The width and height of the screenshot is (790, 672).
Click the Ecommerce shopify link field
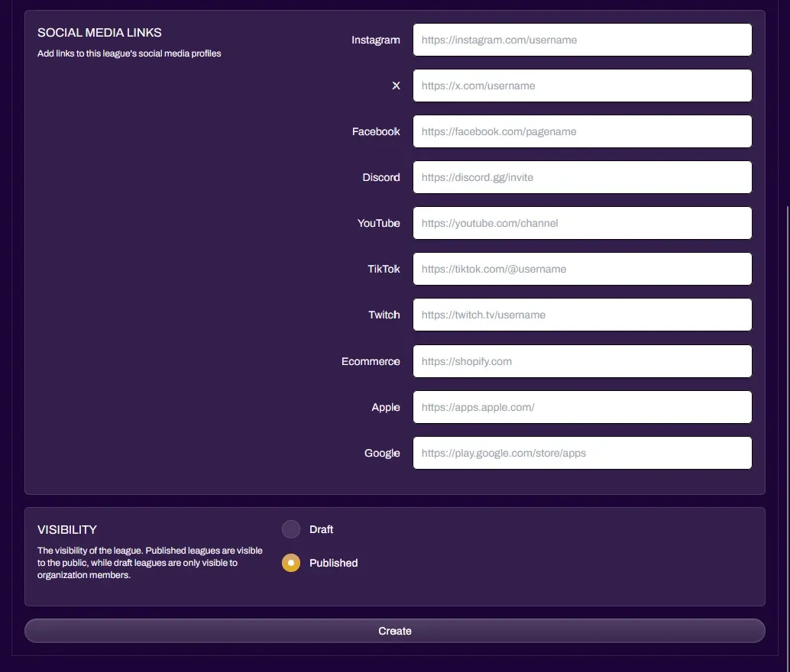click(582, 361)
